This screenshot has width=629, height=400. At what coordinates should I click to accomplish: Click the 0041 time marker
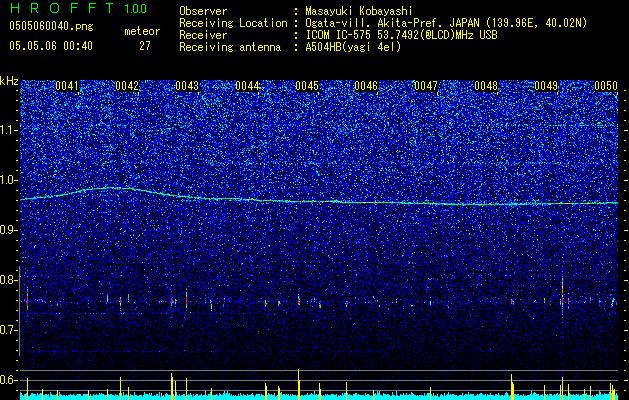click(x=67, y=86)
